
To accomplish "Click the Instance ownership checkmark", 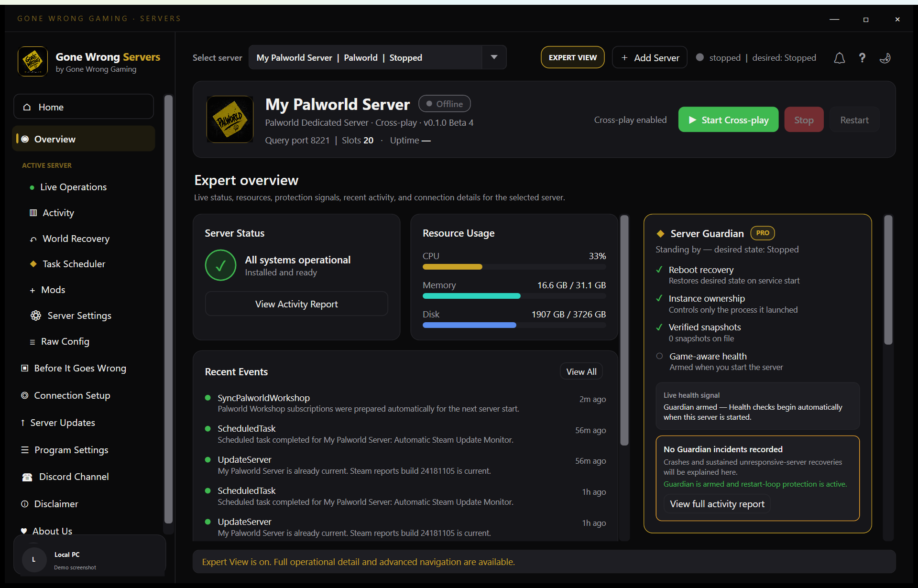I will pos(659,298).
